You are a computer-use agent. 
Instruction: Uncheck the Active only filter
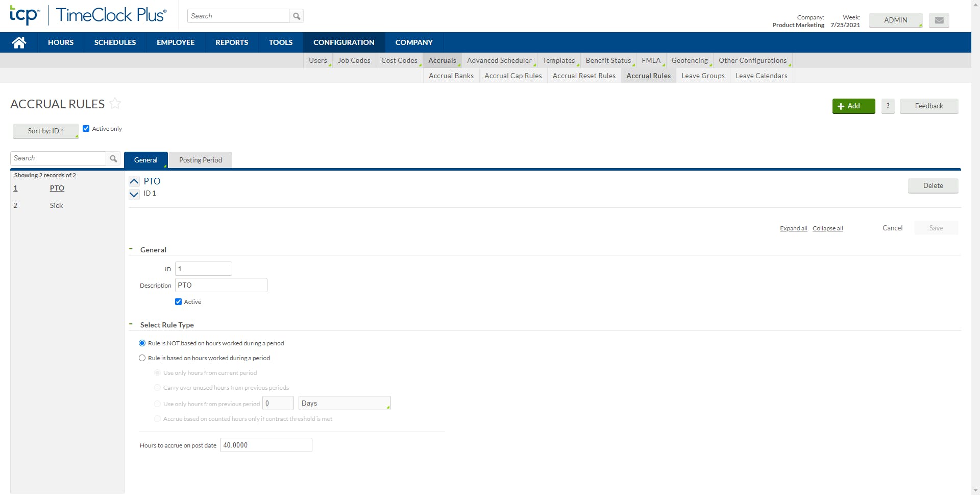86,128
